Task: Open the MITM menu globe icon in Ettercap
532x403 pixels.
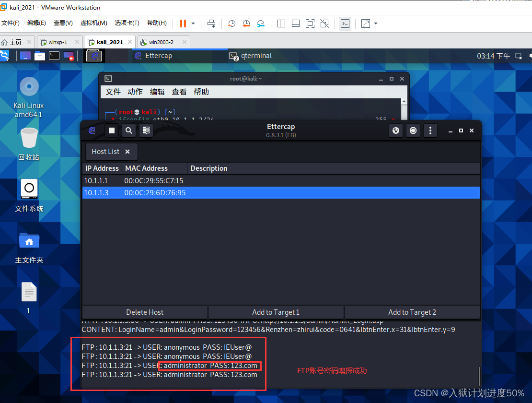Action: tap(396, 130)
